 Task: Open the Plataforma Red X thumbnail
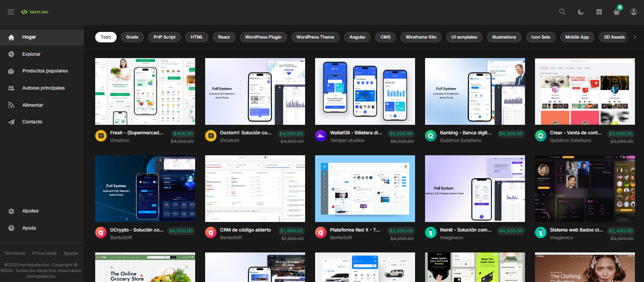tap(365, 189)
